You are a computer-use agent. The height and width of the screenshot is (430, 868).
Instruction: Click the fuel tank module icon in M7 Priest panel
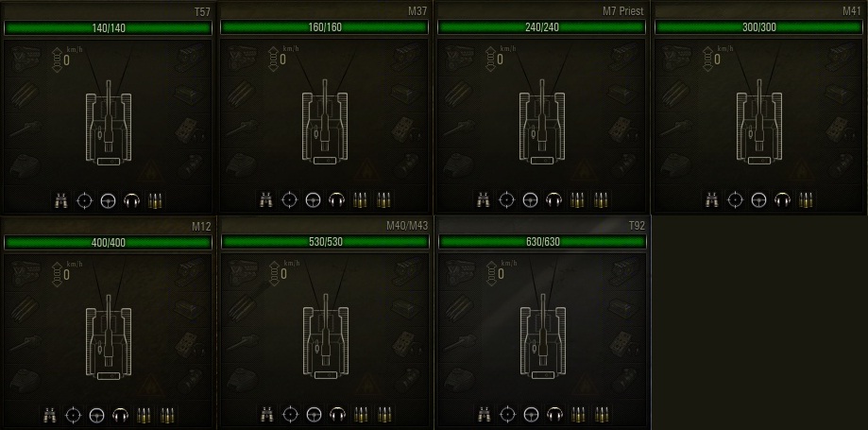coord(623,92)
